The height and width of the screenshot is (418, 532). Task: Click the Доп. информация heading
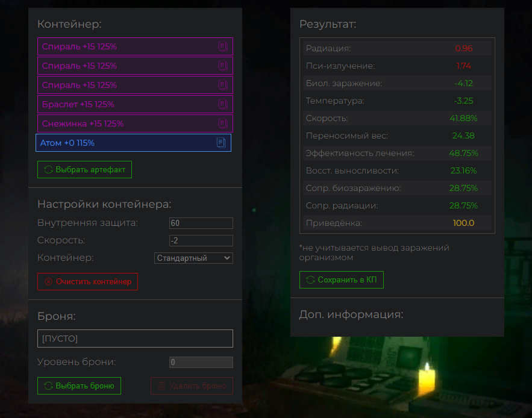(x=351, y=314)
